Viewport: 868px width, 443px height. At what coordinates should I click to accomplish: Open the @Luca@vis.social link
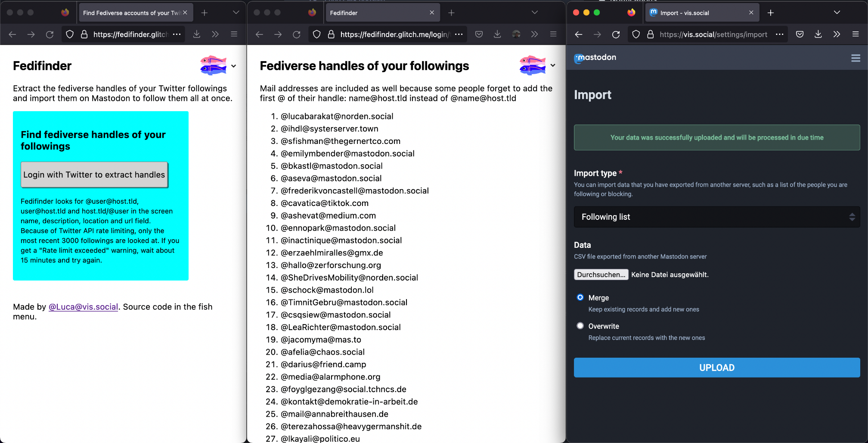tap(83, 307)
